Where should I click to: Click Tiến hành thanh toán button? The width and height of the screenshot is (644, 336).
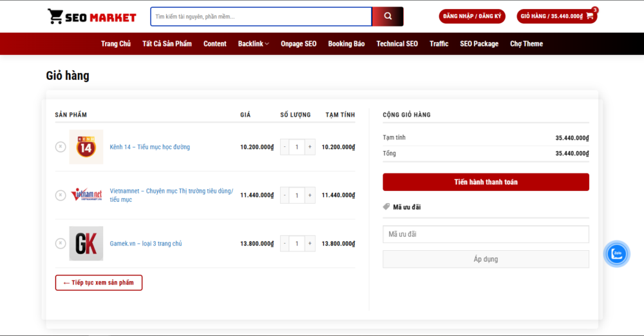(x=486, y=182)
